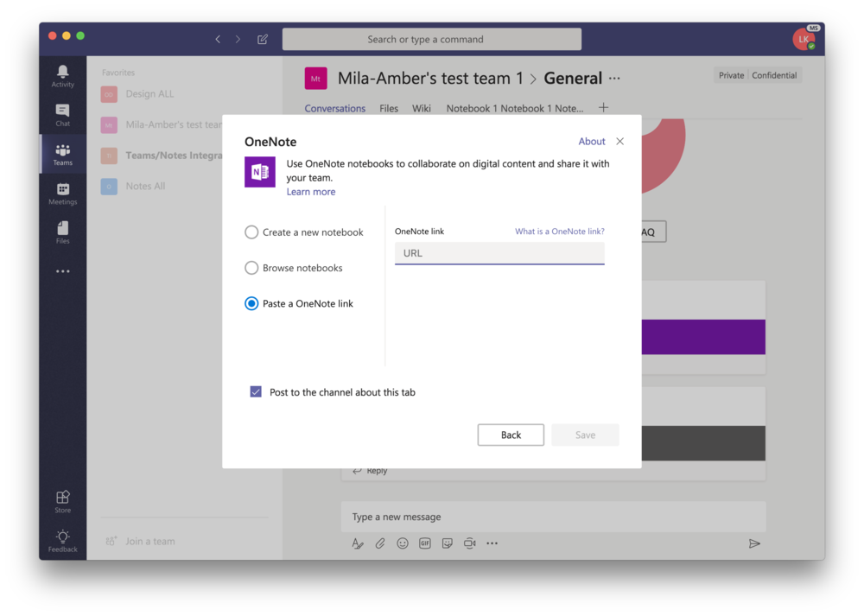
Task: Select Create a new notebook radio
Action: [251, 232]
